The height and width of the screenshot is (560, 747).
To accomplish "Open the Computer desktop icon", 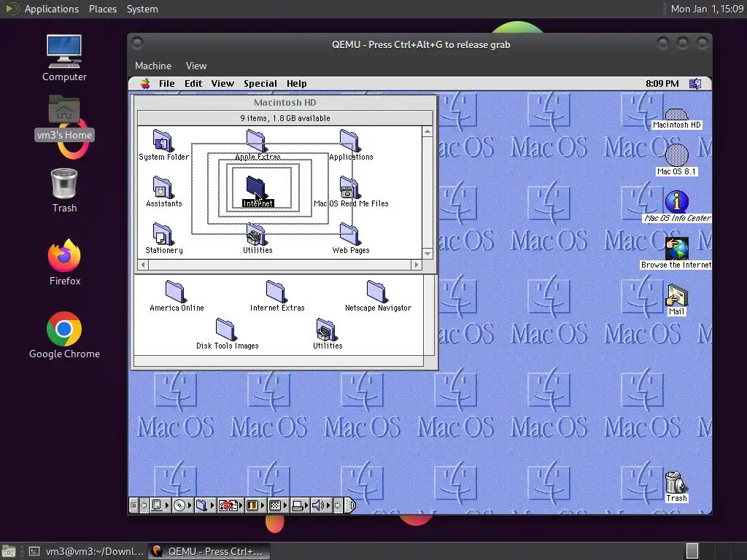I will pyautogui.click(x=64, y=58).
